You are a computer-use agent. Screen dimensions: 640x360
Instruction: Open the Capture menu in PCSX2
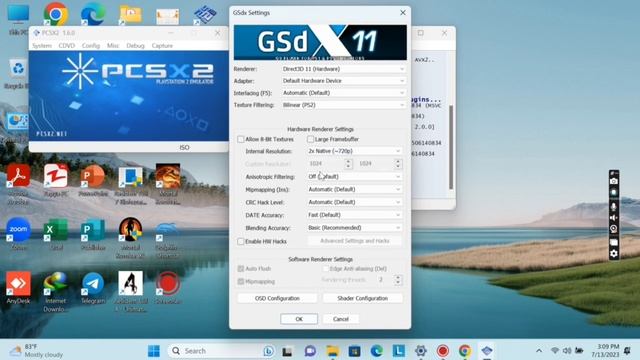point(162,46)
